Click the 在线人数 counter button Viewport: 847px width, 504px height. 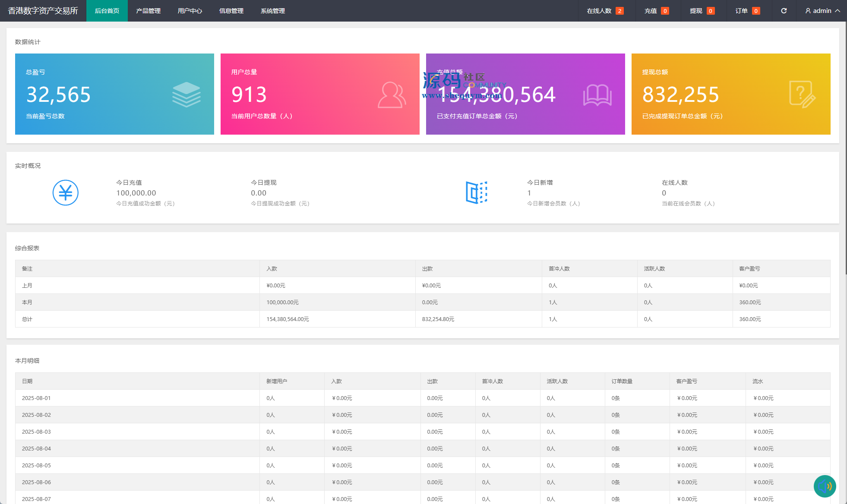[605, 11]
